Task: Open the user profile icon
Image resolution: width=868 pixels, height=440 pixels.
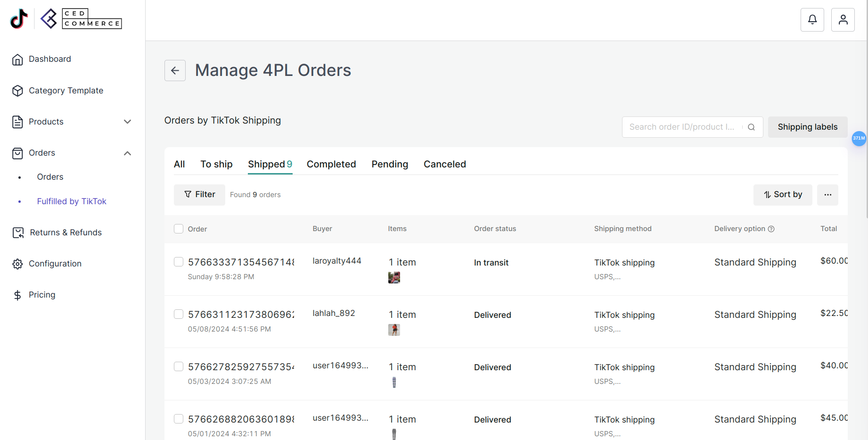Action: (843, 20)
